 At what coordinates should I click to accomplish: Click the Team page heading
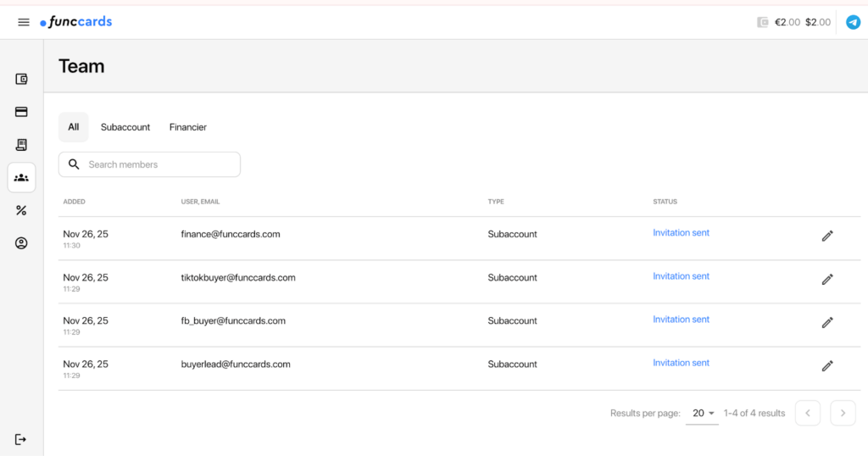[x=81, y=66]
